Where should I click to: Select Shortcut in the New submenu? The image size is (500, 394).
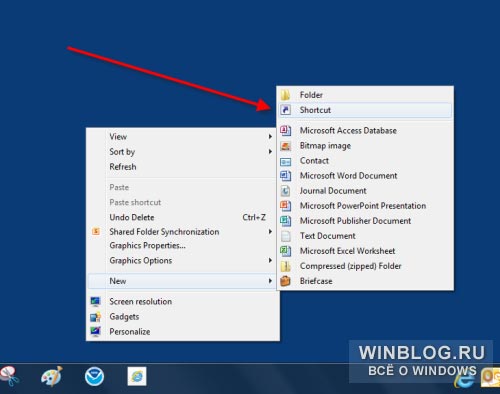[315, 110]
